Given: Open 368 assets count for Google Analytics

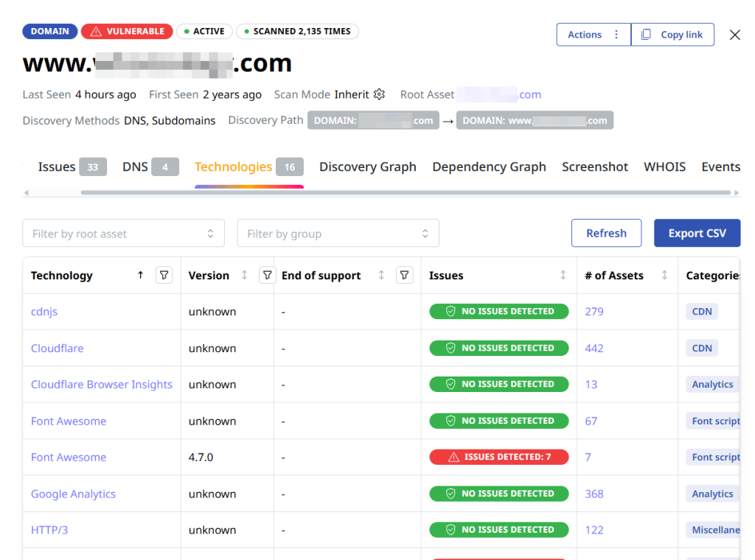Looking at the screenshot, I should [x=594, y=494].
